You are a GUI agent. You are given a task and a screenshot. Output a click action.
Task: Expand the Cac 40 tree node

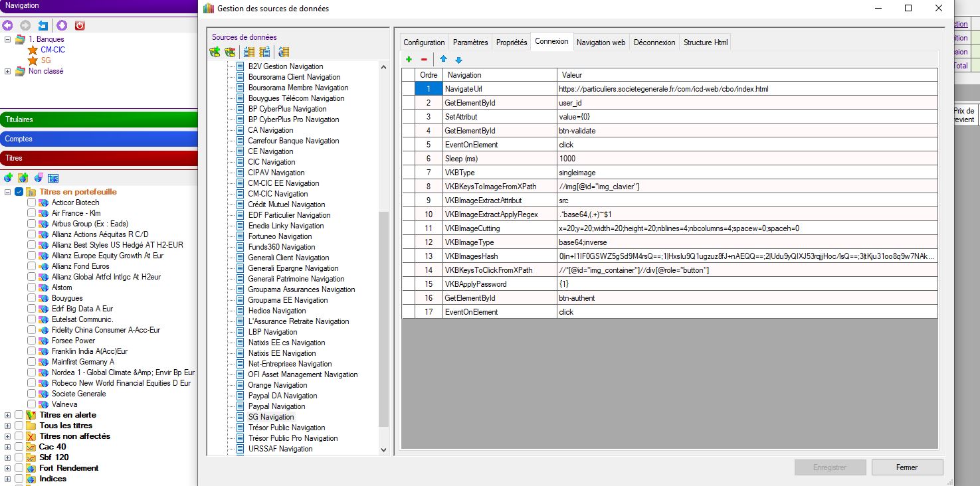tap(8, 447)
